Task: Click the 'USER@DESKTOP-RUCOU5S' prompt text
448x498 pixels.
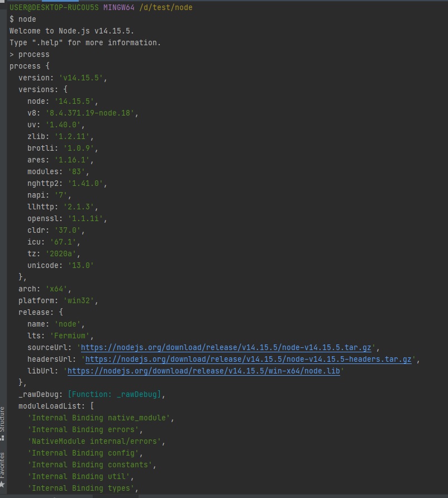Action: click(54, 7)
